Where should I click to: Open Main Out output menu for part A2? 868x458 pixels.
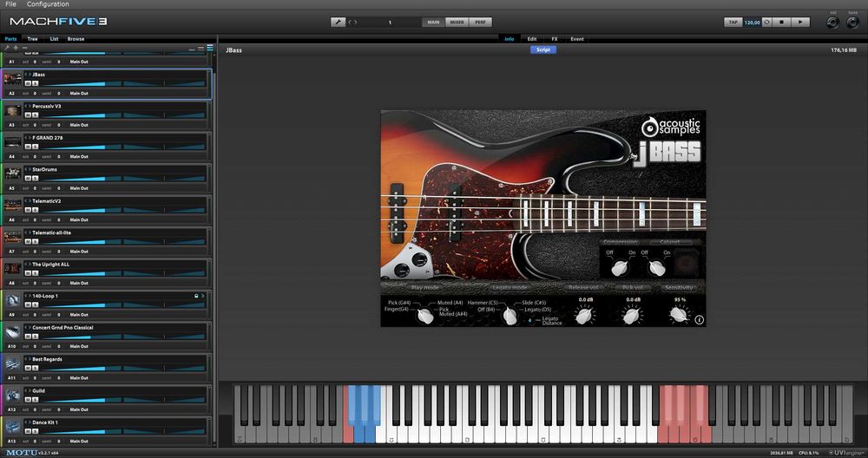tap(79, 94)
